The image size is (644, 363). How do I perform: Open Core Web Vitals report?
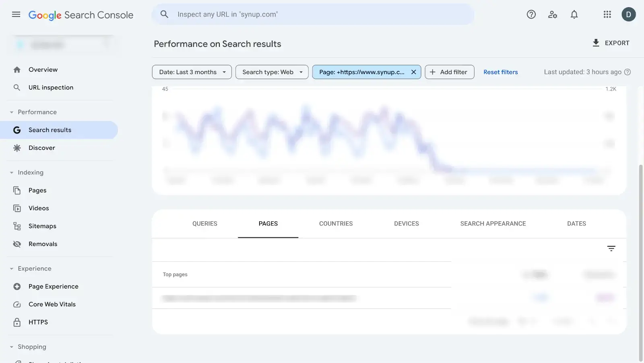52,304
